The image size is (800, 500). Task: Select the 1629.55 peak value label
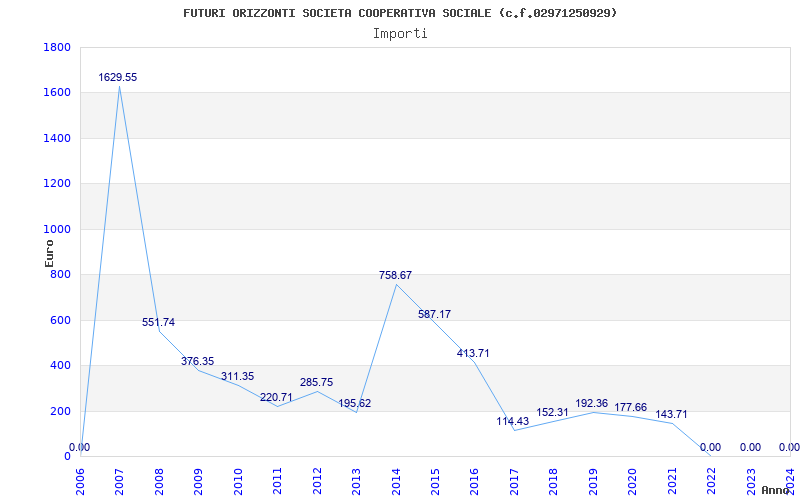click(x=118, y=78)
